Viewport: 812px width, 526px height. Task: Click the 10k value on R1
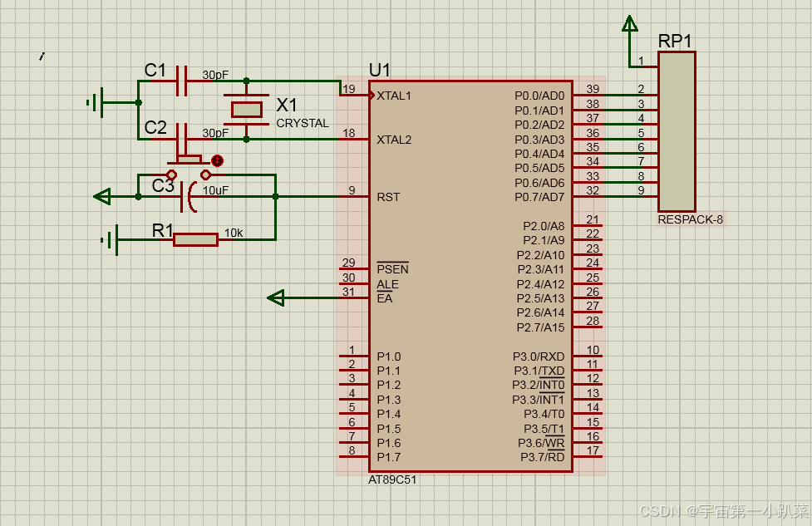pos(234,233)
